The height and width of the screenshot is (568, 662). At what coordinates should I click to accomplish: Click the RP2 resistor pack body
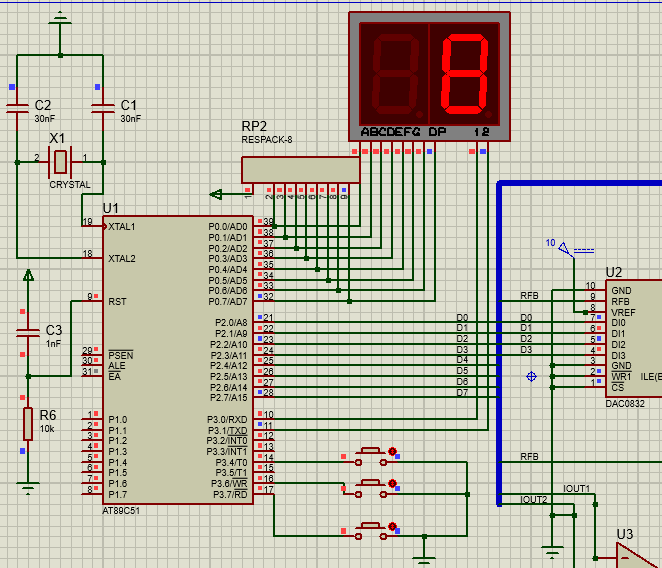click(301, 170)
